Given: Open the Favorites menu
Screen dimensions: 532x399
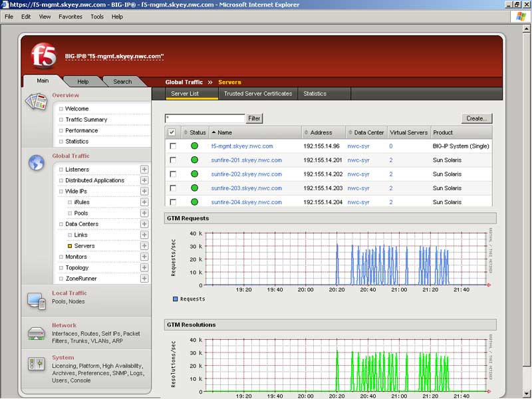Looking at the screenshot, I should pyautogui.click(x=70, y=17).
